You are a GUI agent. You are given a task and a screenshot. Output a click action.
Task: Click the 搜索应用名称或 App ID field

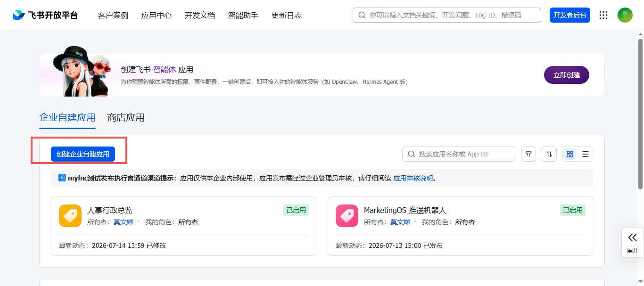(459, 154)
